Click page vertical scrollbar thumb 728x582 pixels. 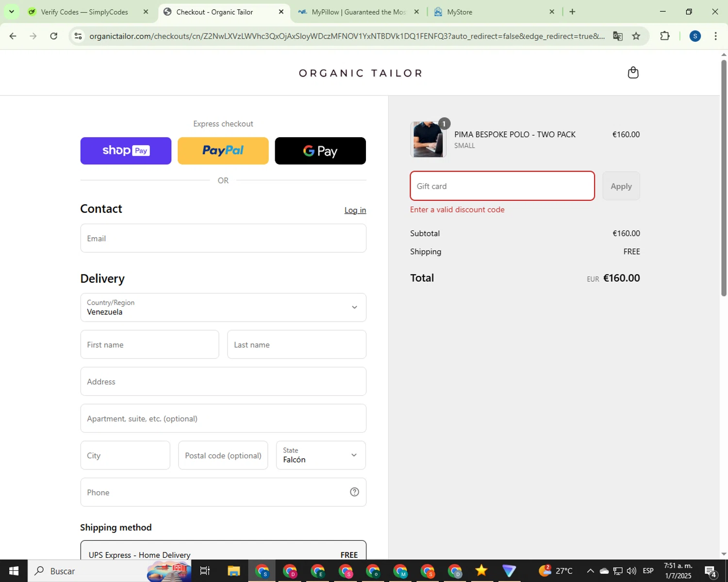pyautogui.click(x=724, y=177)
